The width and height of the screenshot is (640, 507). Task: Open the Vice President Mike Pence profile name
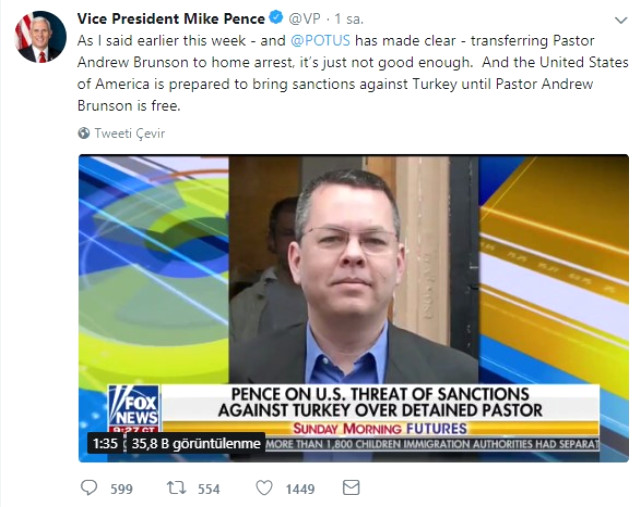click(x=171, y=19)
